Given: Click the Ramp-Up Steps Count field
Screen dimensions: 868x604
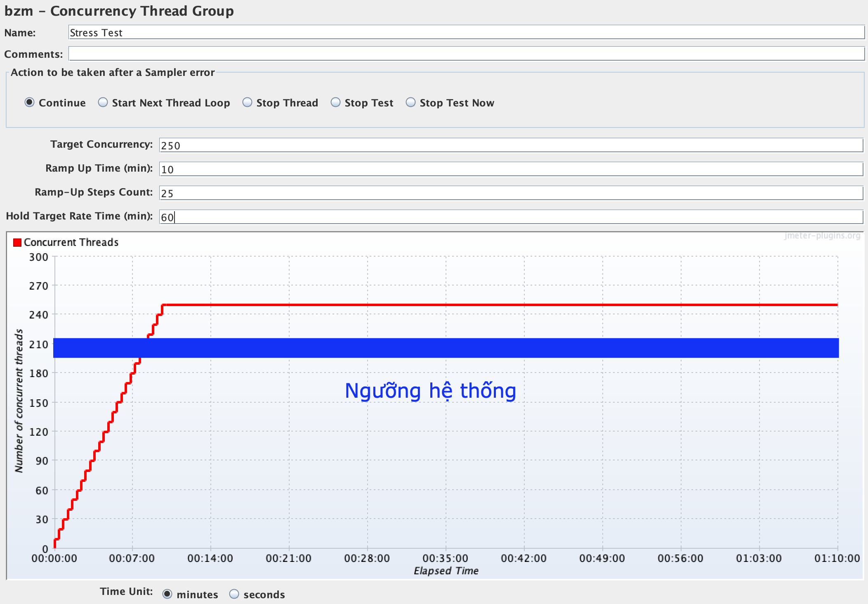Looking at the screenshot, I should click(x=511, y=193).
